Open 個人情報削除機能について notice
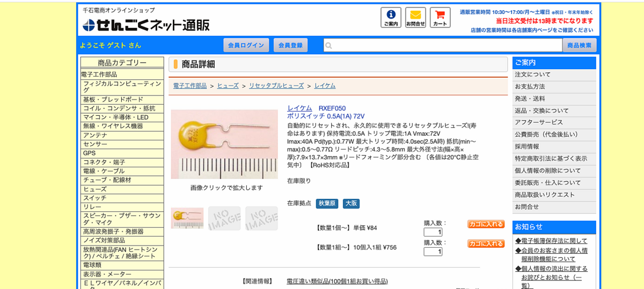Image resolution: width=644 pixels, height=289 pixels. pyautogui.click(x=551, y=255)
